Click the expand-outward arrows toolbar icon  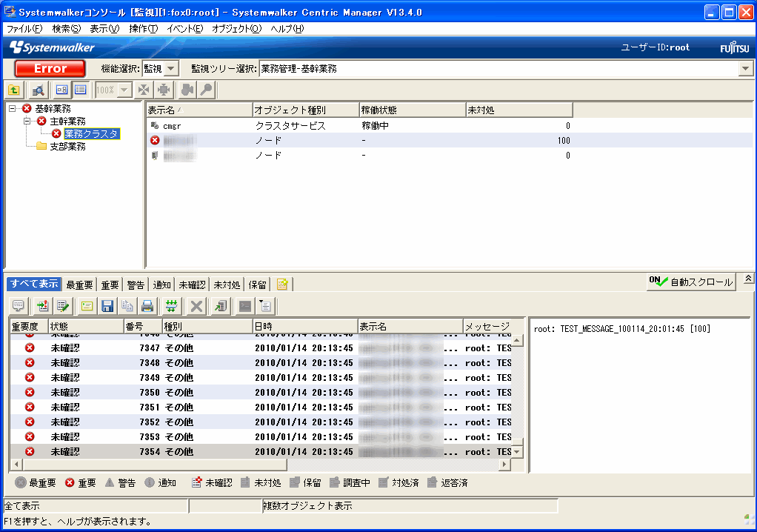[x=164, y=90]
